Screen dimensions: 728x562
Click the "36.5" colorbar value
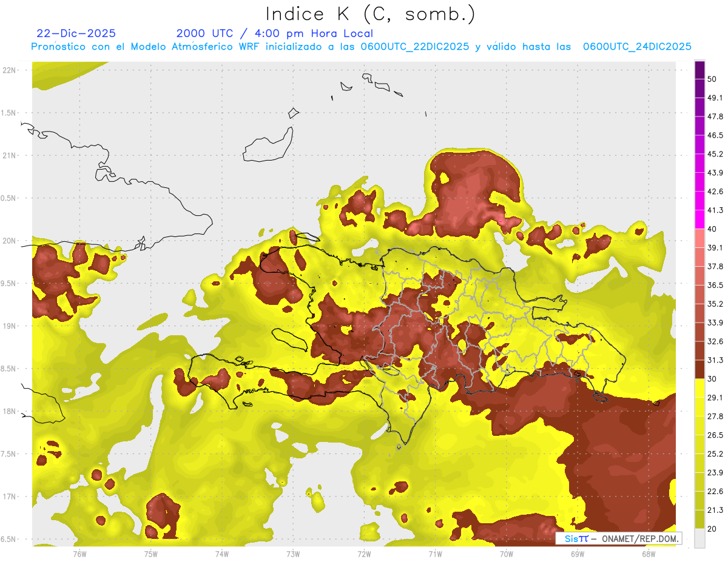715,285
